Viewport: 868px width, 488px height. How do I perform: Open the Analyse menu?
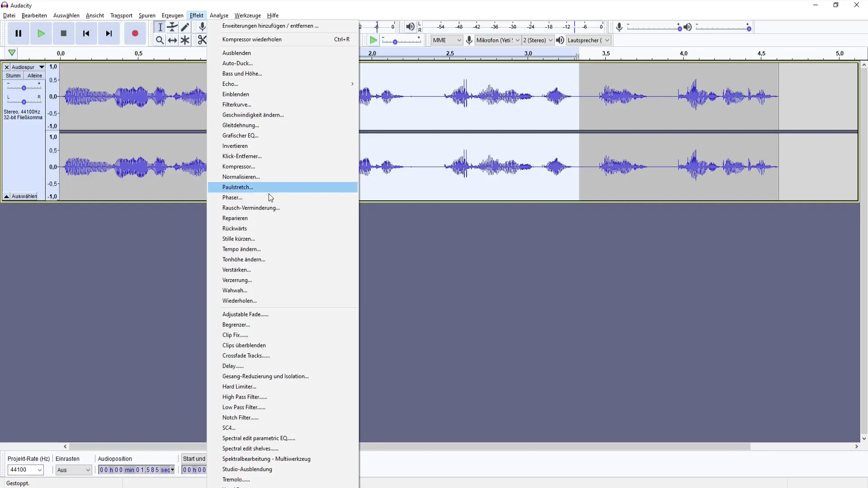(219, 15)
